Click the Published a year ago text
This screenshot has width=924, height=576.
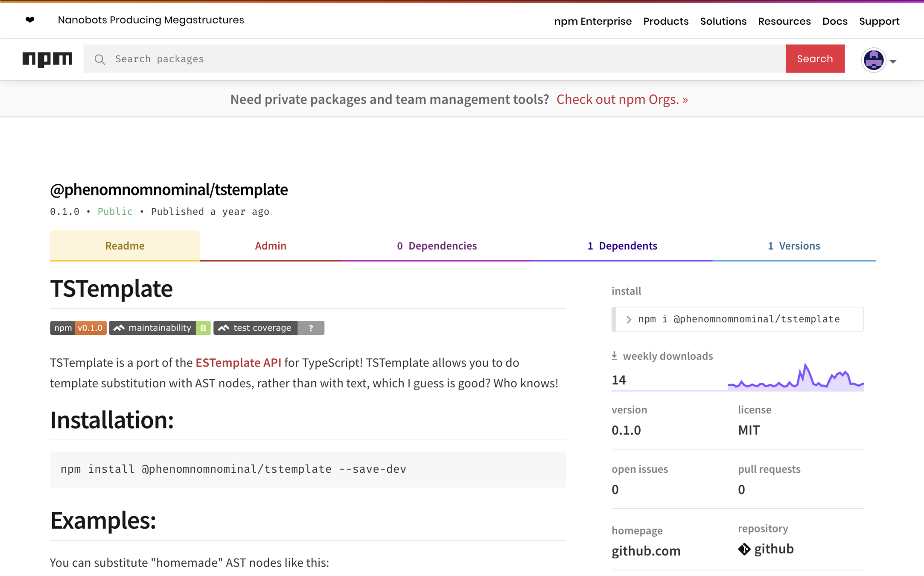click(x=210, y=212)
